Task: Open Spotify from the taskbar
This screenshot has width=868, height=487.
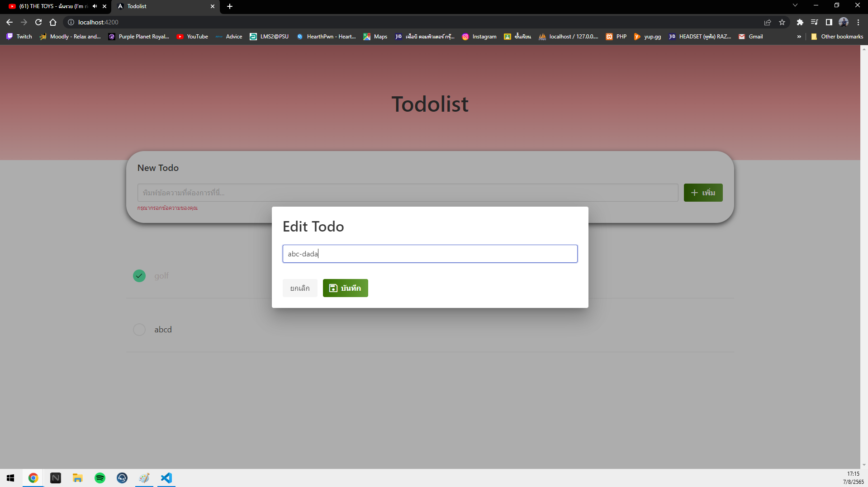Action: (x=100, y=478)
